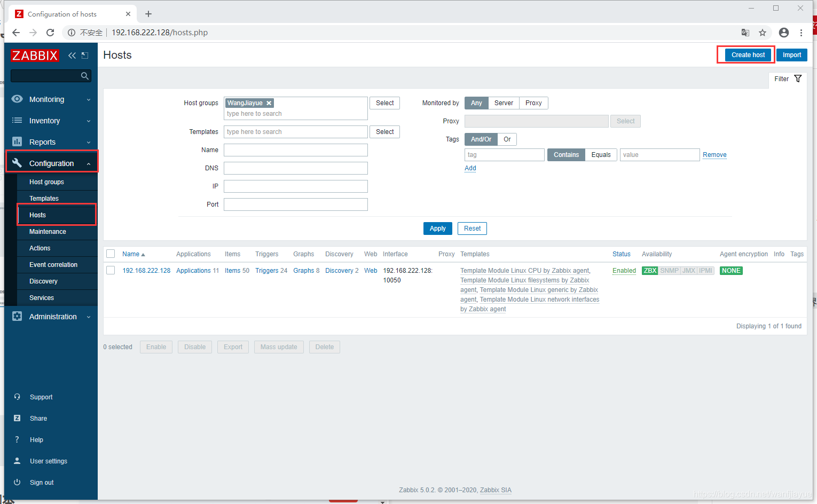Click the Support headset icon
Viewport: 817px width, 504px height.
pos(17,397)
